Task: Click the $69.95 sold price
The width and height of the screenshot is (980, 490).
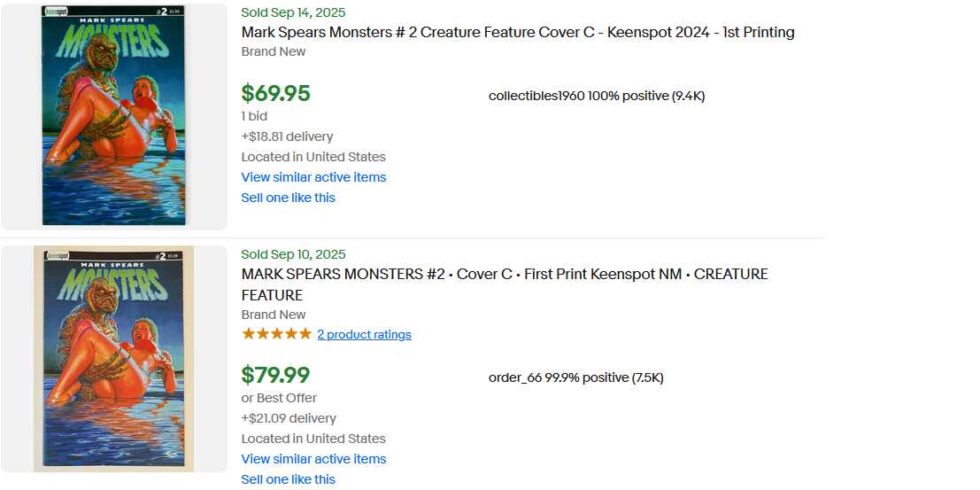Action: [x=275, y=93]
